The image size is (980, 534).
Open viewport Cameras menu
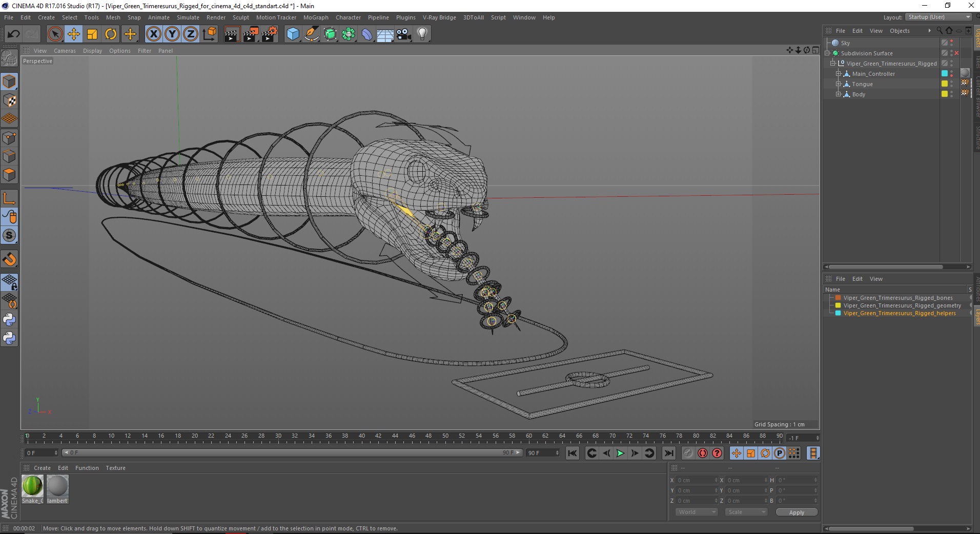pos(65,51)
